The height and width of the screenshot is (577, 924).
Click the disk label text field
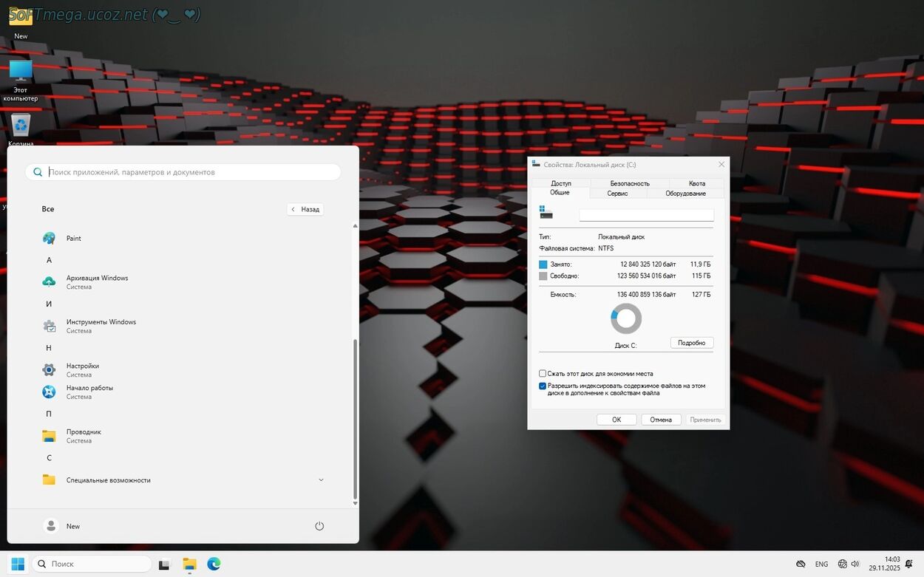tap(646, 215)
